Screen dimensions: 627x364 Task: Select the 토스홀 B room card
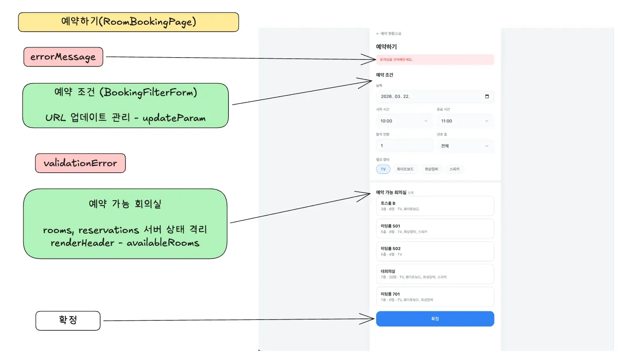[x=435, y=206]
